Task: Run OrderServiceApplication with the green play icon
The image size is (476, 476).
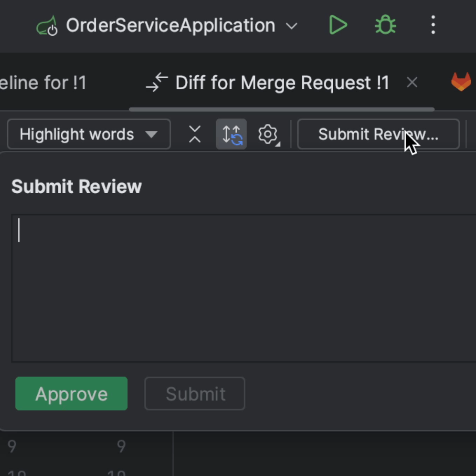Action: [x=338, y=25]
